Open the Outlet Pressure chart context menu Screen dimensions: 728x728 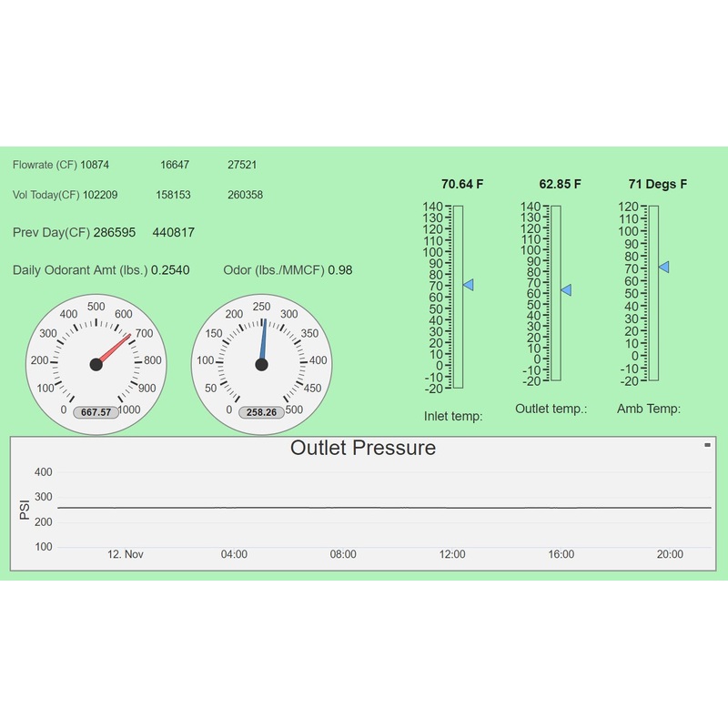pyautogui.click(x=707, y=445)
